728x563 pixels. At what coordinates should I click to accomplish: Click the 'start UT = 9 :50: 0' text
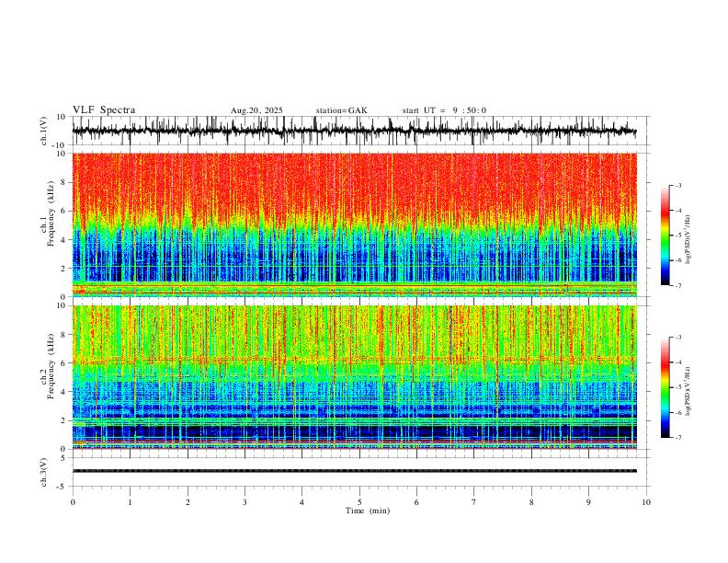[444, 110]
